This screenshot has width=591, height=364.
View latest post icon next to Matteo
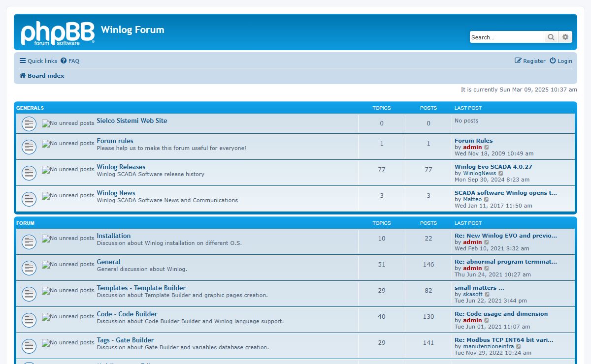coord(487,199)
